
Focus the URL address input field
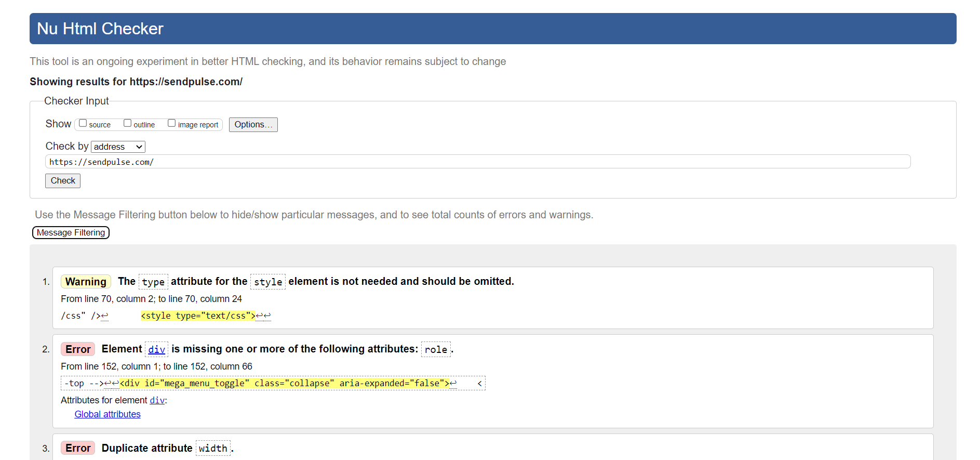[x=477, y=162]
